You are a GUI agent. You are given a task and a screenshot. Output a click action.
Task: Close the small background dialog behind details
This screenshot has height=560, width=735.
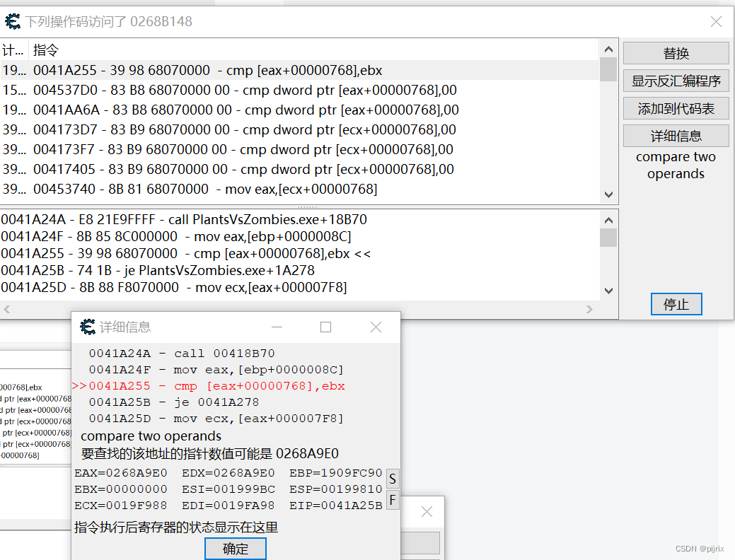[427, 512]
